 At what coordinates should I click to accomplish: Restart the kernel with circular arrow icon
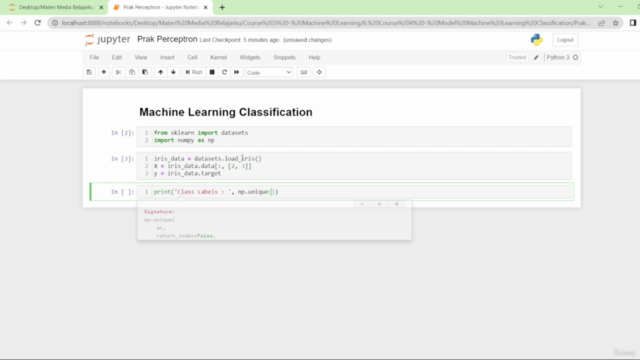coord(224,72)
